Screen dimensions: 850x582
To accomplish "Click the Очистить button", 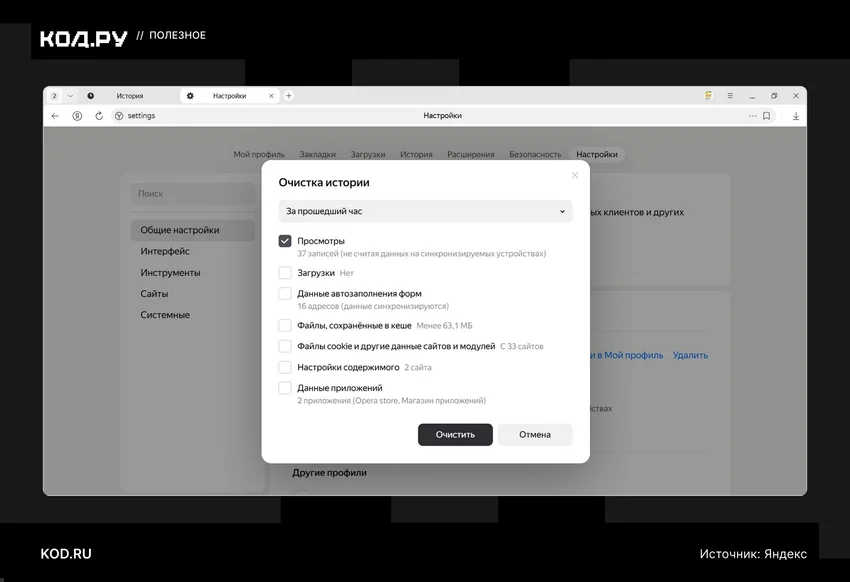I will 455,435.
